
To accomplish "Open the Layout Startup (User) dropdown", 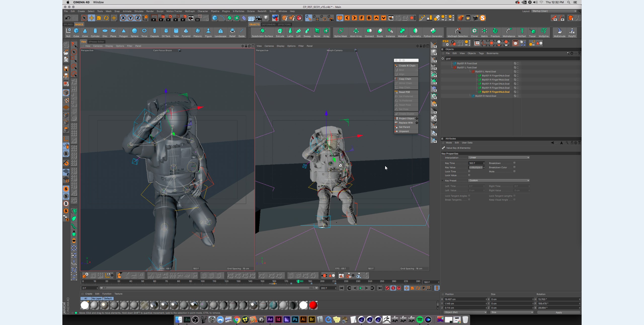I will (x=554, y=11).
